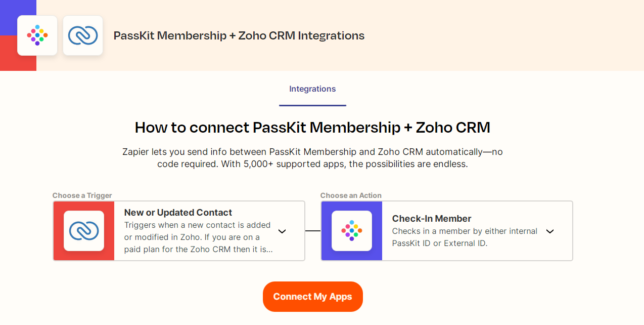Viewport: 644px width, 325px height.
Task: Click the trigger description about Zoho contacts
Action: (x=198, y=237)
